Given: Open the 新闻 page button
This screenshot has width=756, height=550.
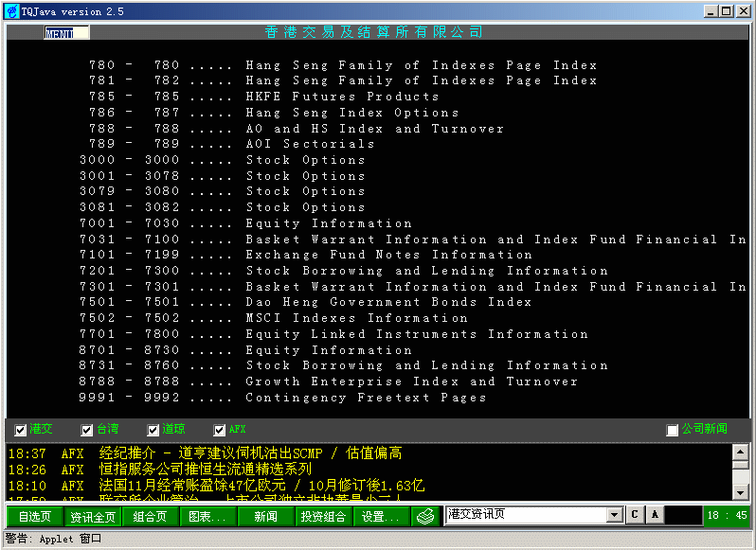Looking at the screenshot, I should coord(265,516).
